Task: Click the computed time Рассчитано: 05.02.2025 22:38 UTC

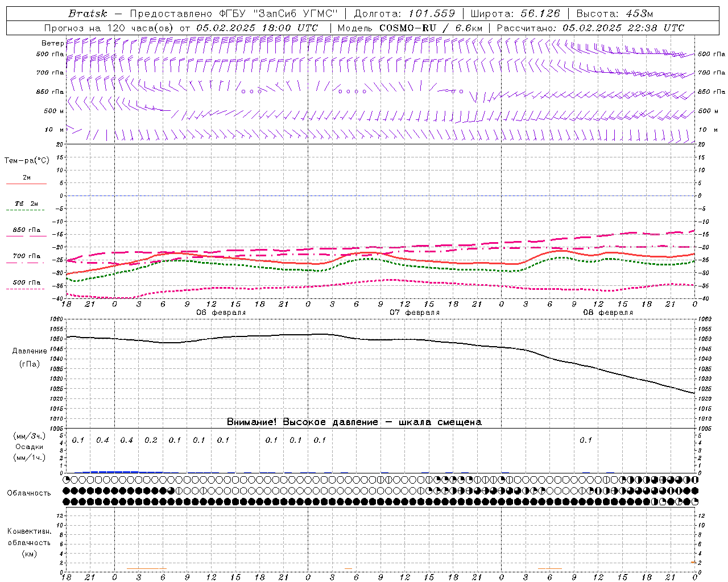Action: (590, 28)
